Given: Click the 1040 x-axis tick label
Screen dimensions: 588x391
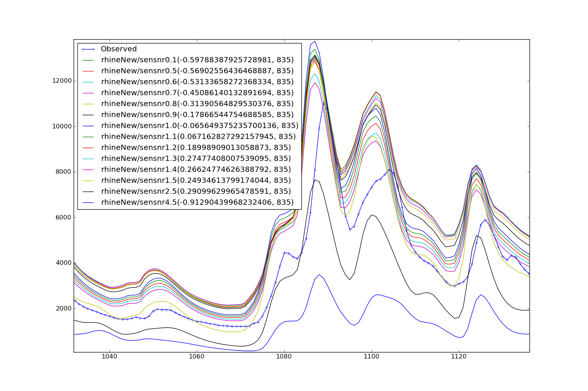Looking at the screenshot, I should click(x=109, y=356).
